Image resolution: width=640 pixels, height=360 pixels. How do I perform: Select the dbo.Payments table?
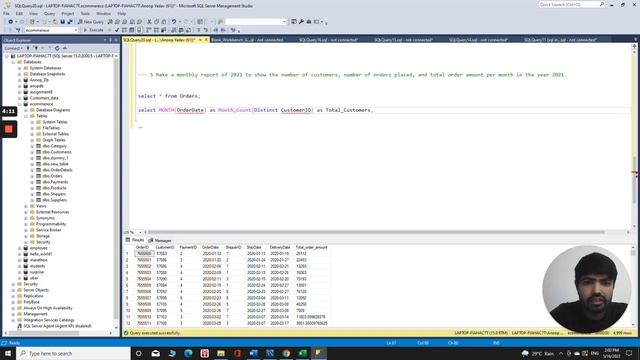56,182
